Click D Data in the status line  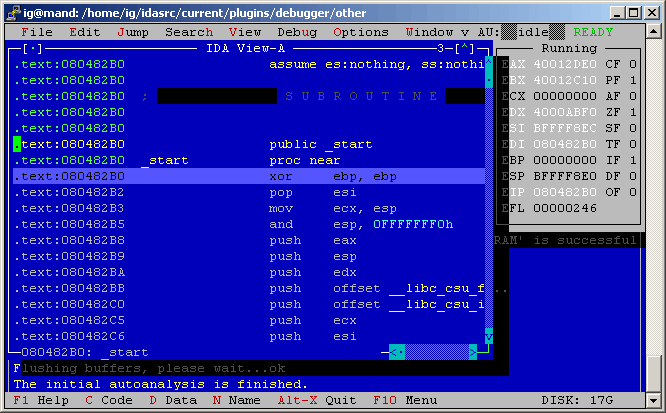coord(173,400)
